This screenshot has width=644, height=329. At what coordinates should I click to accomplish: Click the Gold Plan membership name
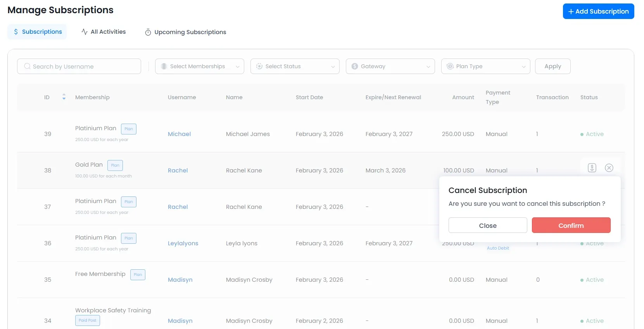[89, 165]
